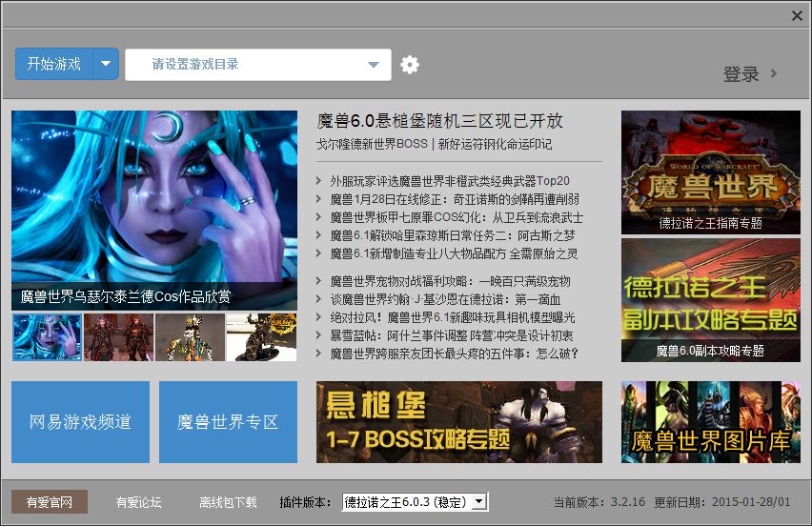The width and height of the screenshot is (812, 526).
Task: Select the third thumbnail with orange figure
Action: 190,337
